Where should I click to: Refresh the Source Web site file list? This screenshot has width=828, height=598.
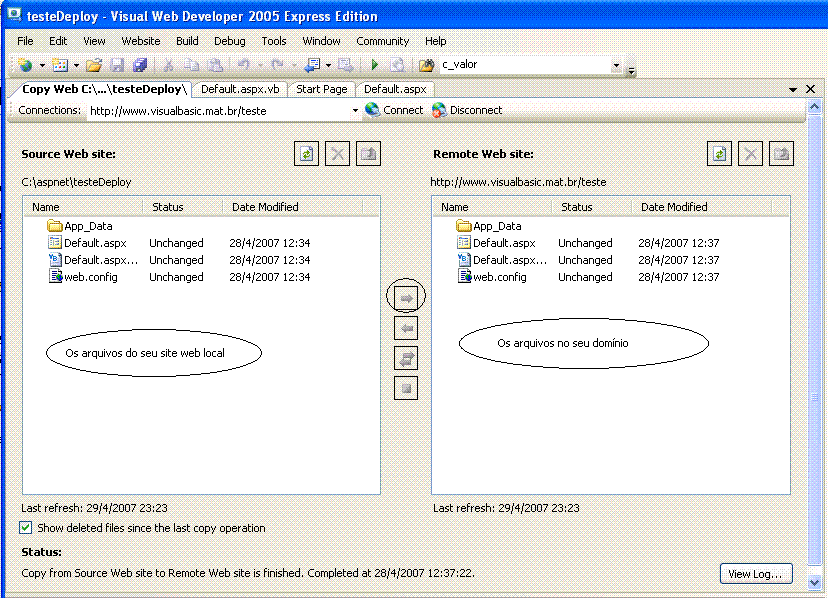click(x=306, y=153)
